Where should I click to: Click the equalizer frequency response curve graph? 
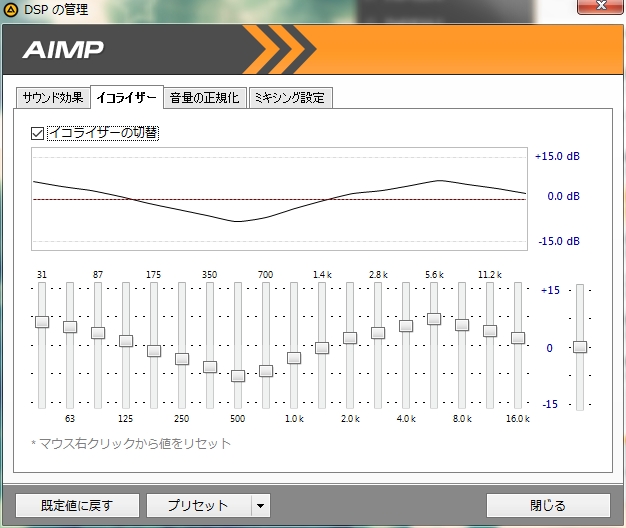[279, 199]
